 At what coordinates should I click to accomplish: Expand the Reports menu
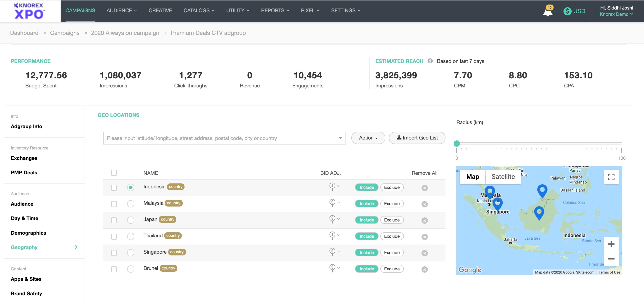point(275,10)
